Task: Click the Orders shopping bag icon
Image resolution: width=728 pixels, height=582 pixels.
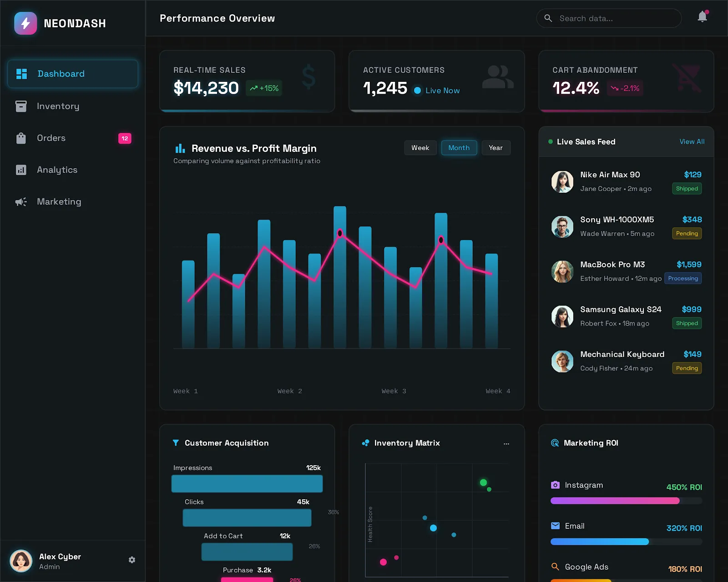Action: [21, 138]
